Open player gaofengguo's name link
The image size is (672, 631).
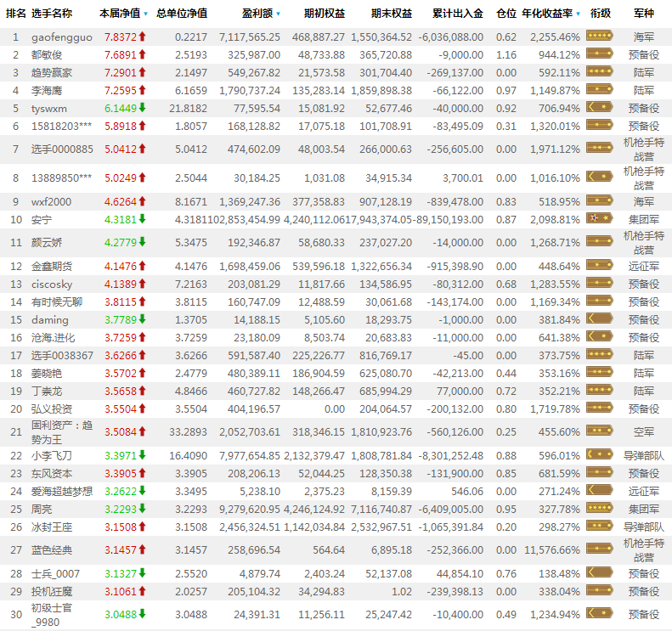(x=62, y=37)
